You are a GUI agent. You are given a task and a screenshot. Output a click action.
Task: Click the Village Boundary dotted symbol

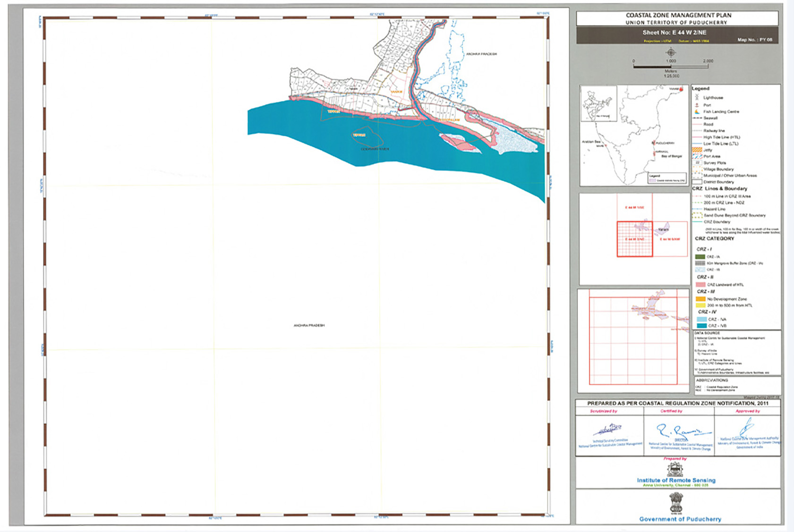pyautogui.click(x=697, y=169)
